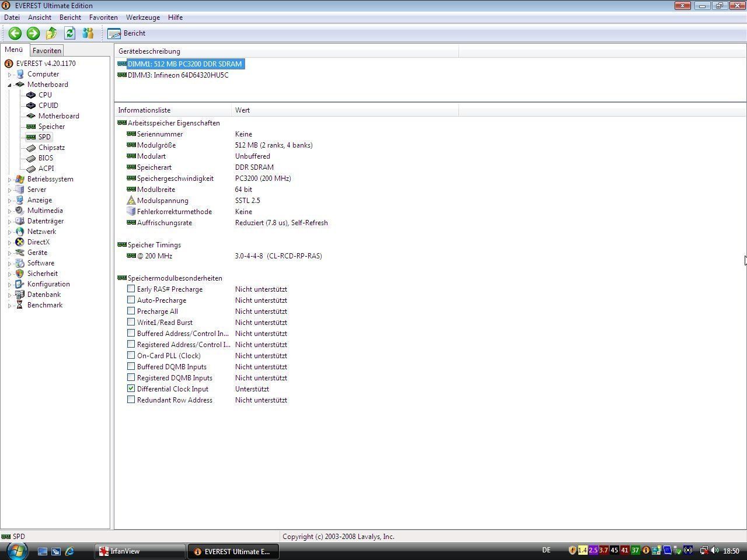Click the Netzwerk globe icon

click(20, 232)
